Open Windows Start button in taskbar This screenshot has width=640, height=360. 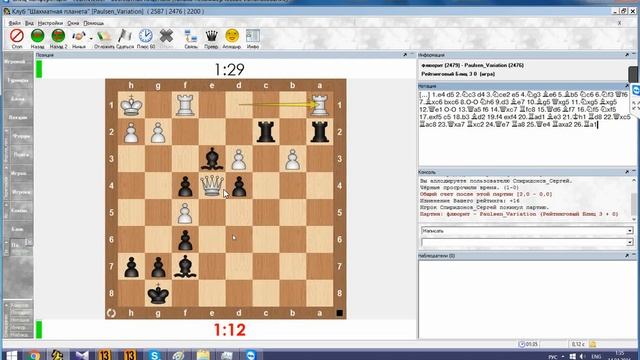[11, 355]
